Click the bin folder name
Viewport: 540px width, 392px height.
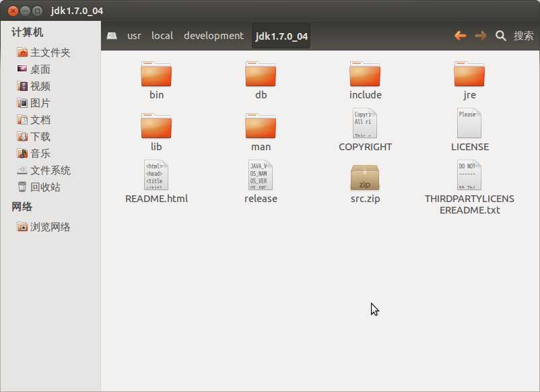[156, 95]
